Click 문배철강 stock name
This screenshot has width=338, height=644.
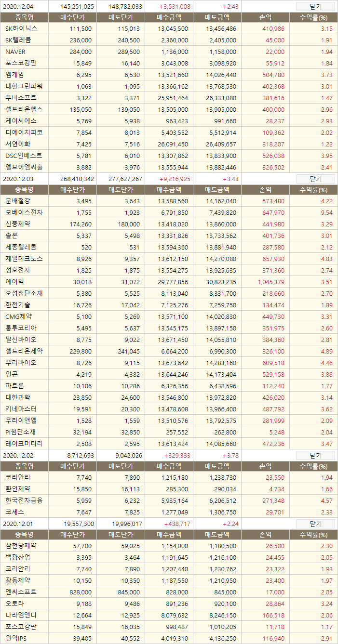click(18, 201)
